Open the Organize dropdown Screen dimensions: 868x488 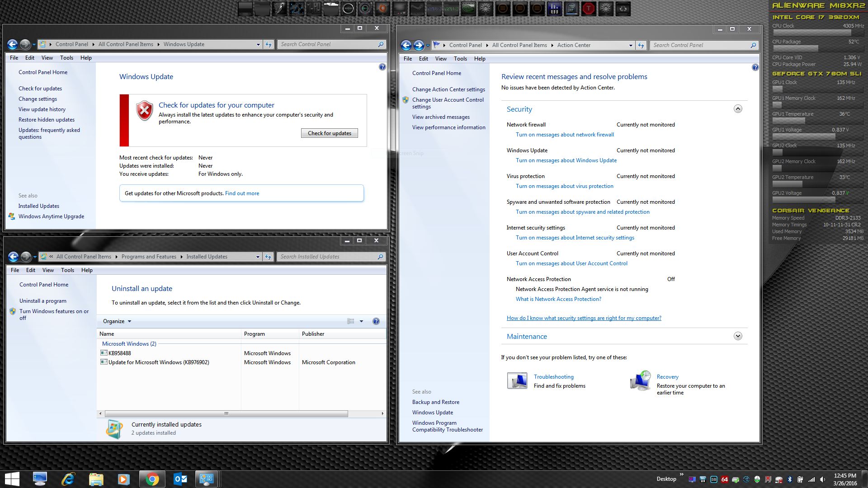coord(117,321)
